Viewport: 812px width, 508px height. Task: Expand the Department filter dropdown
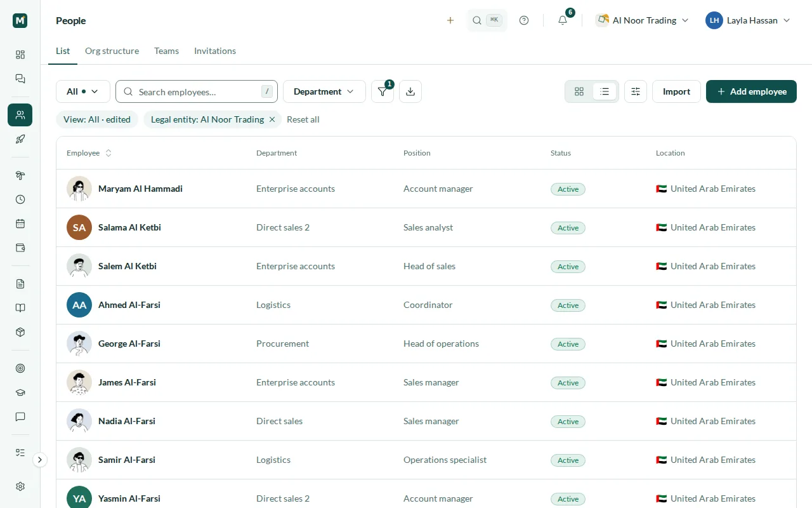(x=324, y=91)
